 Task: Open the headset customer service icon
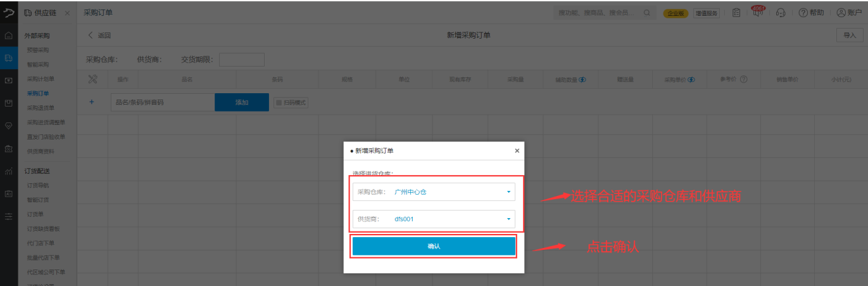click(x=781, y=13)
